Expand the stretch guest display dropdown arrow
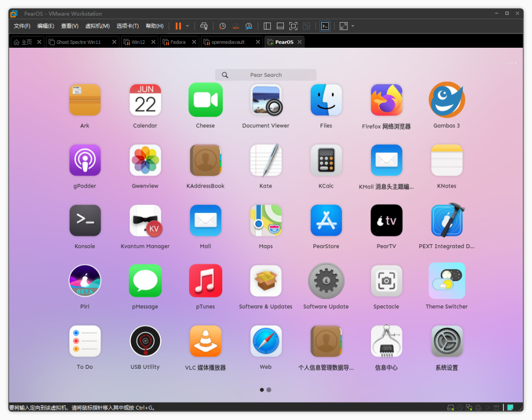The width and height of the screenshot is (532, 420). [x=353, y=26]
